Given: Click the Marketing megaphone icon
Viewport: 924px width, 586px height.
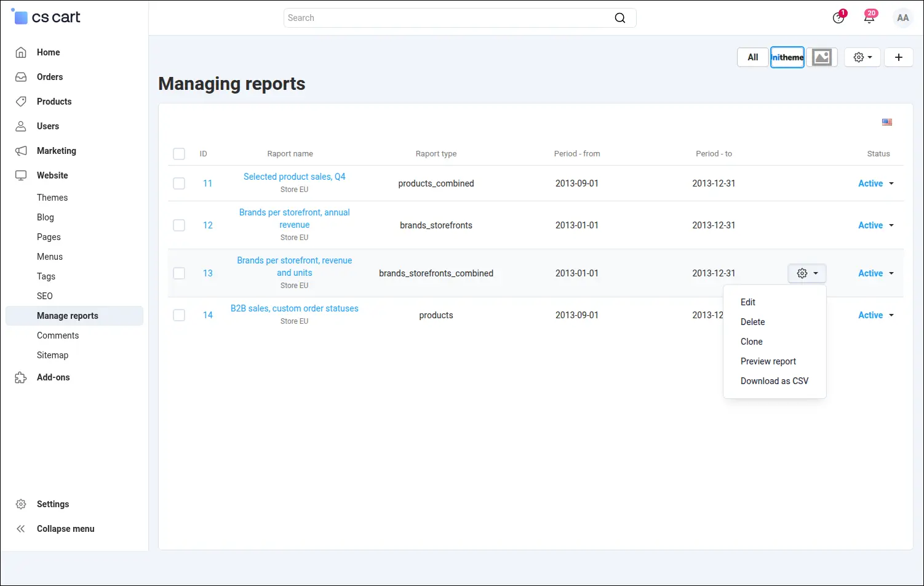Looking at the screenshot, I should coord(21,151).
